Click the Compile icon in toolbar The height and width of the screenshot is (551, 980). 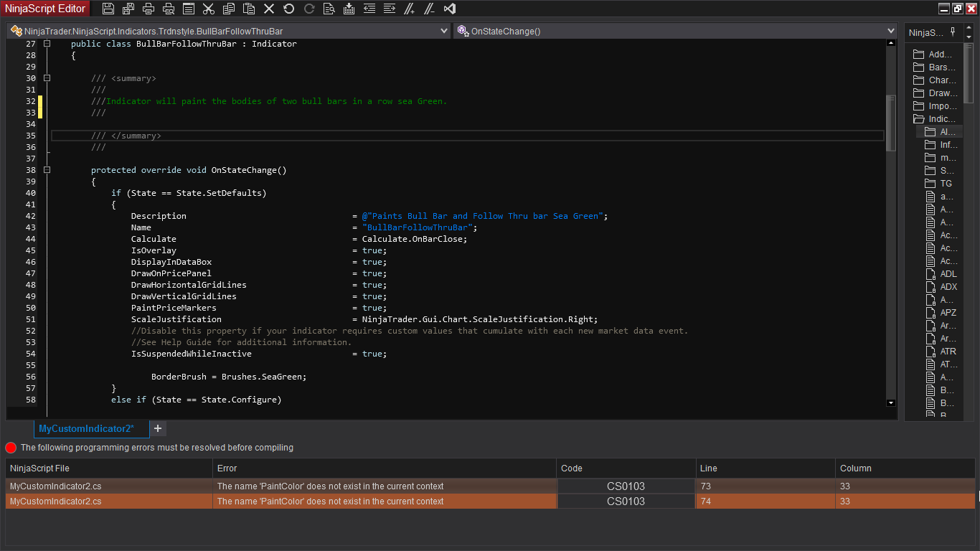tap(349, 9)
